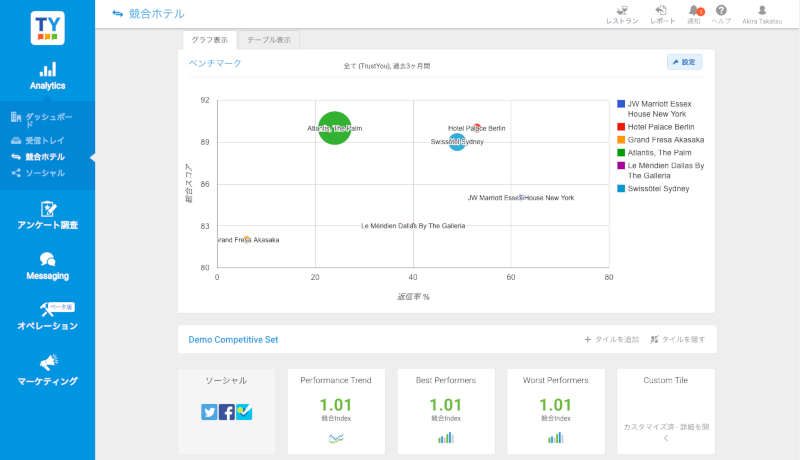Click the JW Marriott Essex House chart label
The height and width of the screenshot is (460, 800).
521,198
